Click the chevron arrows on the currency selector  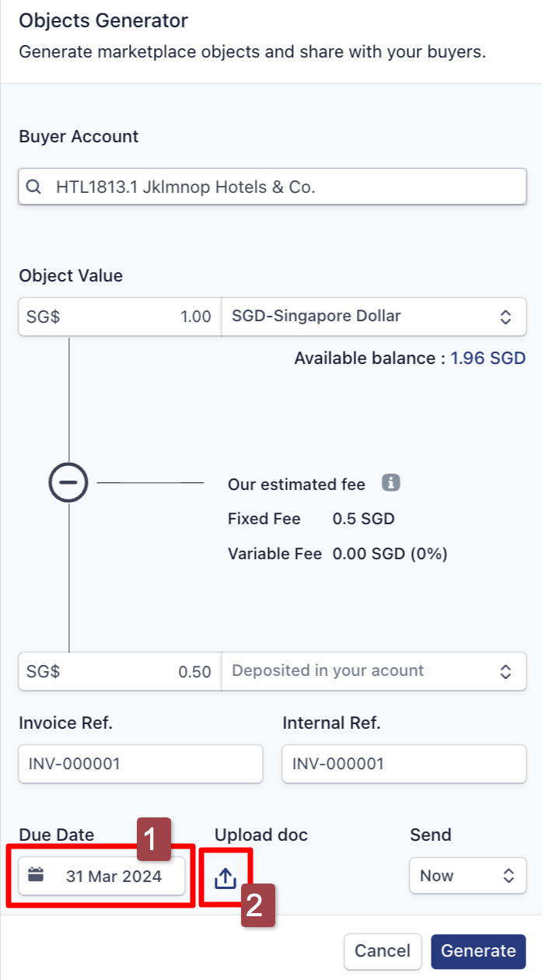click(x=505, y=317)
